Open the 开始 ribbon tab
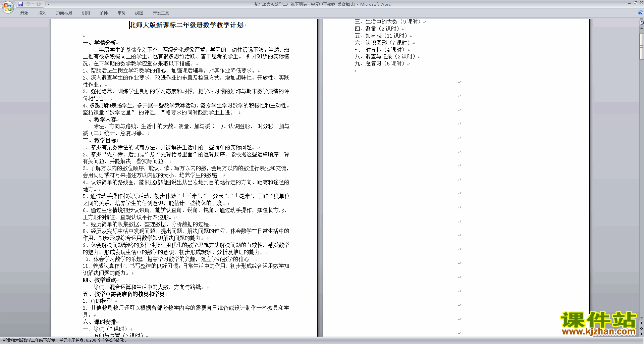 click(x=24, y=13)
